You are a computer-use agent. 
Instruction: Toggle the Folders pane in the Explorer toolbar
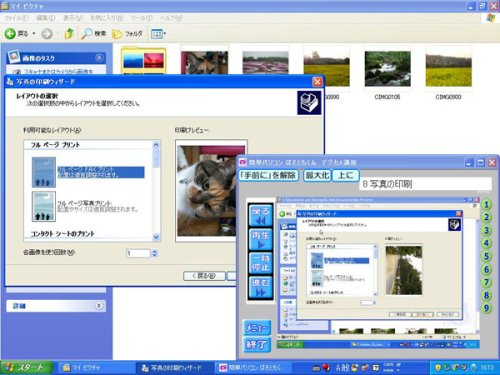tap(127, 34)
